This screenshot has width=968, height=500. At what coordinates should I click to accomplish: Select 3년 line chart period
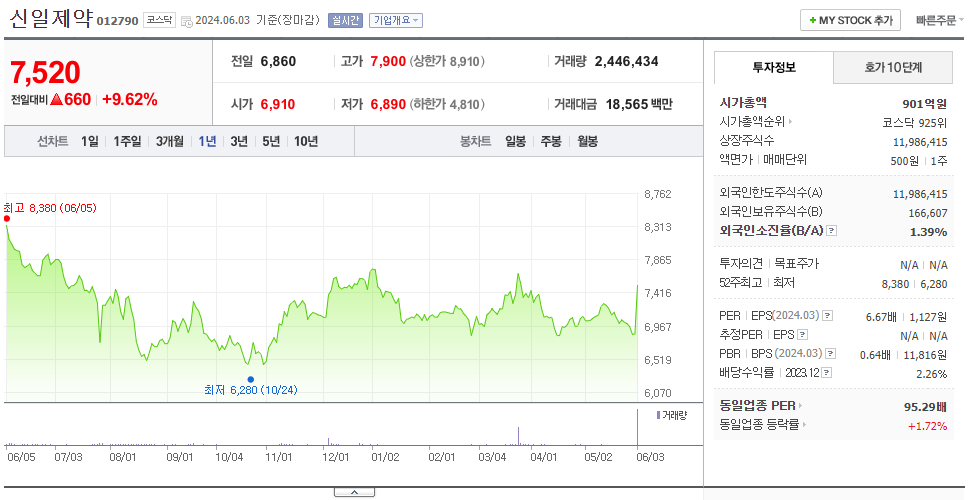coord(239,141)
